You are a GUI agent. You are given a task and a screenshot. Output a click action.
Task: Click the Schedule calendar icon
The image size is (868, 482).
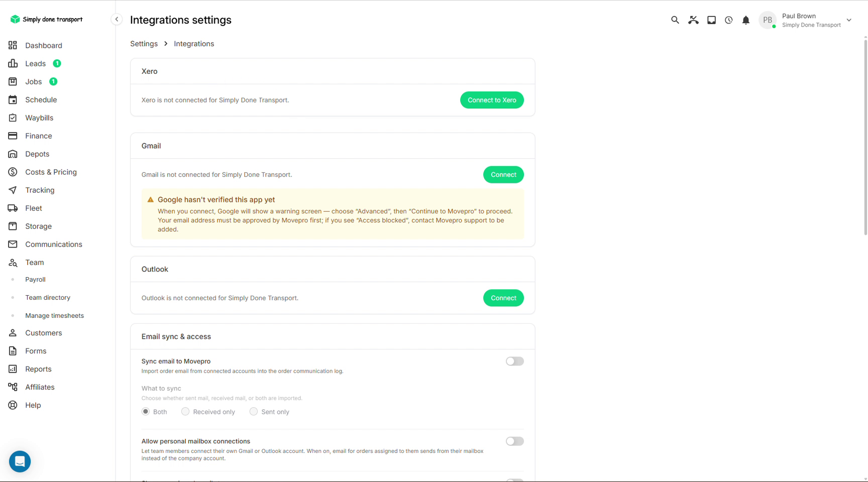tap(13, 99)
